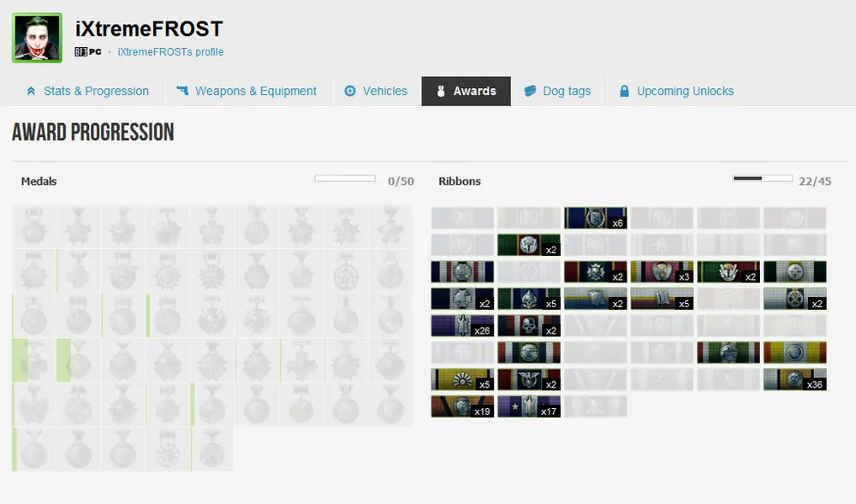The width and height of the screenshot is (856, 504).
Task: Click the 22/45 ribbons count
Action: coord(815,181)
